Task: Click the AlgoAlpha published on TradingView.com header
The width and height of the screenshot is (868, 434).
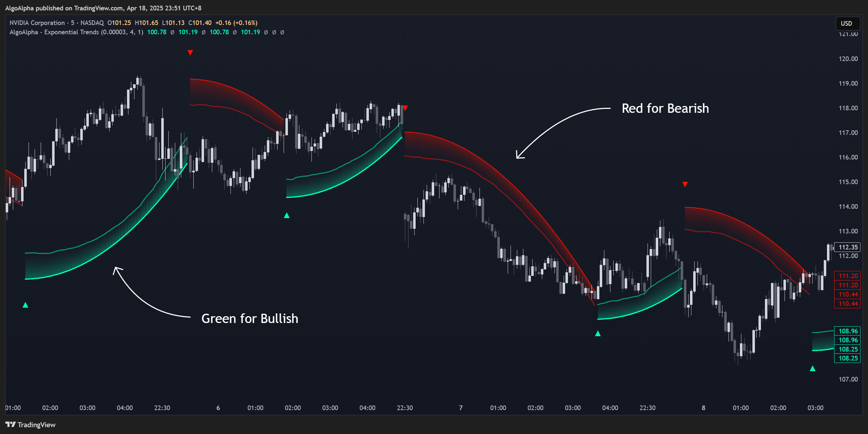Action: [103, 8]
